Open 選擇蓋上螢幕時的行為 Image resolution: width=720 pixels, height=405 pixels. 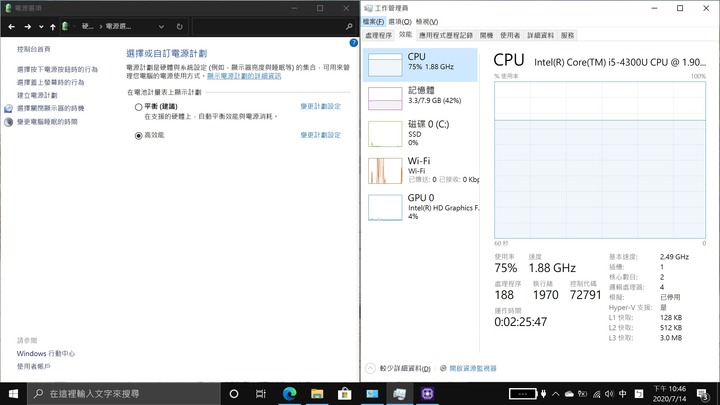(51, 82)
